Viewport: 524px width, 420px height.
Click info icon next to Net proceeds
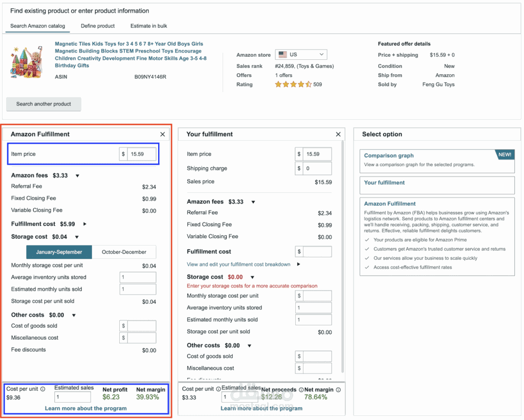point(301,390)
